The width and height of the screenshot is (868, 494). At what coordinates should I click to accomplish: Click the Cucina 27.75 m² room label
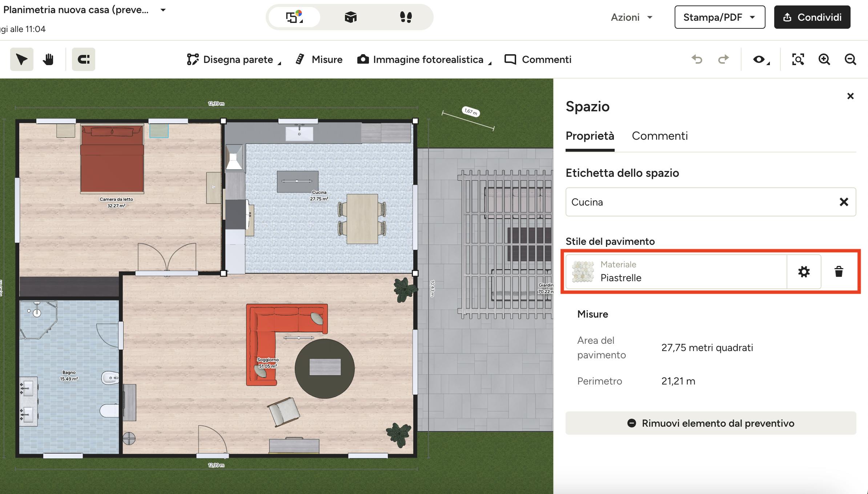tap(319, 196)
